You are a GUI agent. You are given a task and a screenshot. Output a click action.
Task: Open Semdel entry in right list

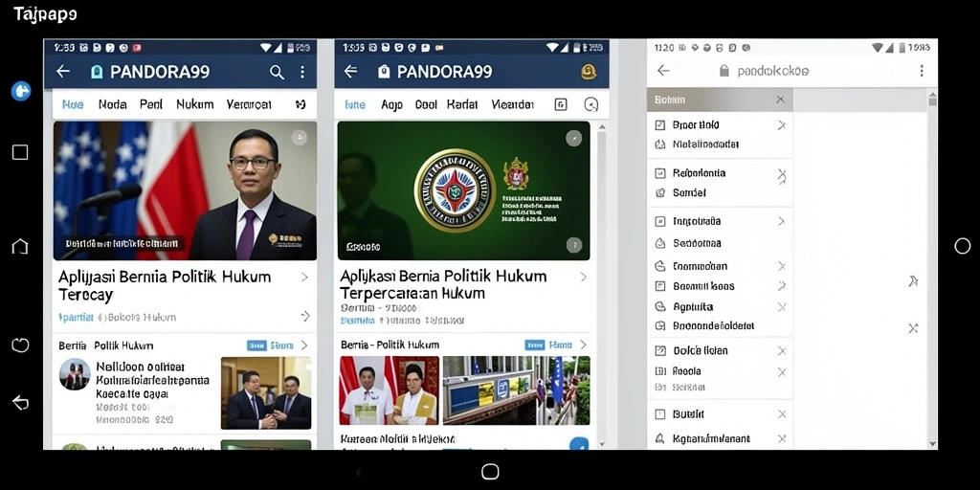689,193
